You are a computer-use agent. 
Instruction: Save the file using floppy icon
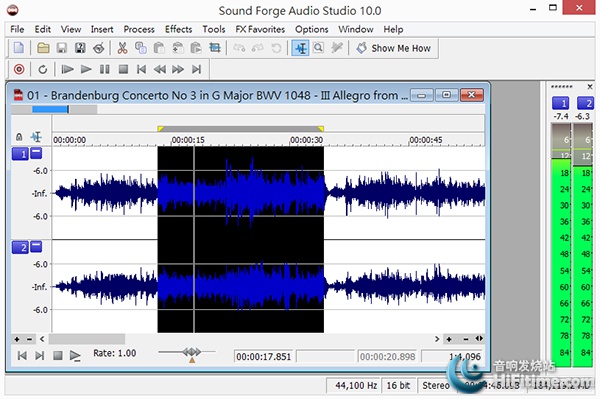tap(62, 48)
